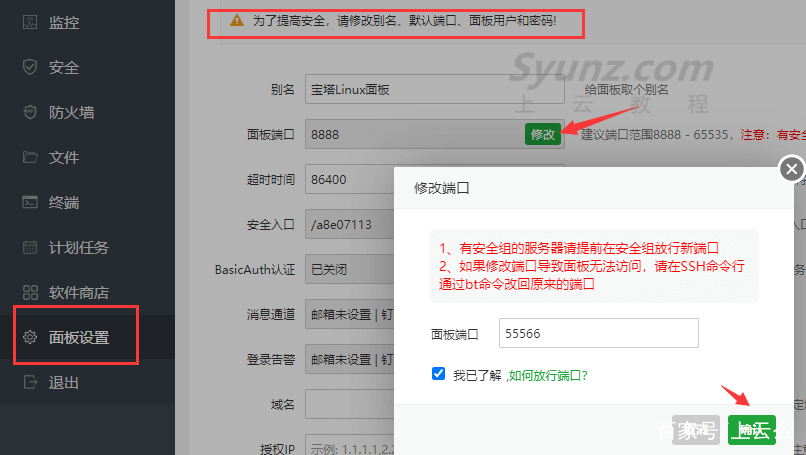Open 计划任务 in the sidebar

pos(79,247)
